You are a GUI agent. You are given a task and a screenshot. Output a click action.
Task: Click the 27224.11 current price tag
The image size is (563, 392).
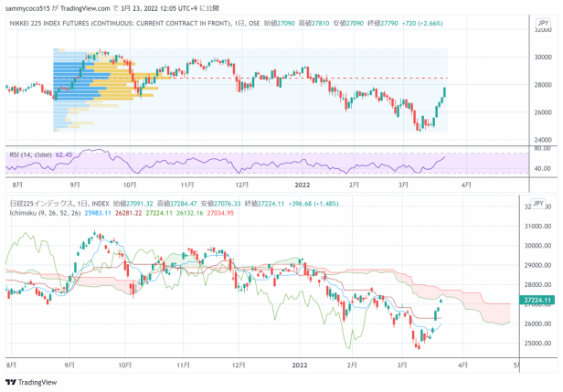click(537, 300)
